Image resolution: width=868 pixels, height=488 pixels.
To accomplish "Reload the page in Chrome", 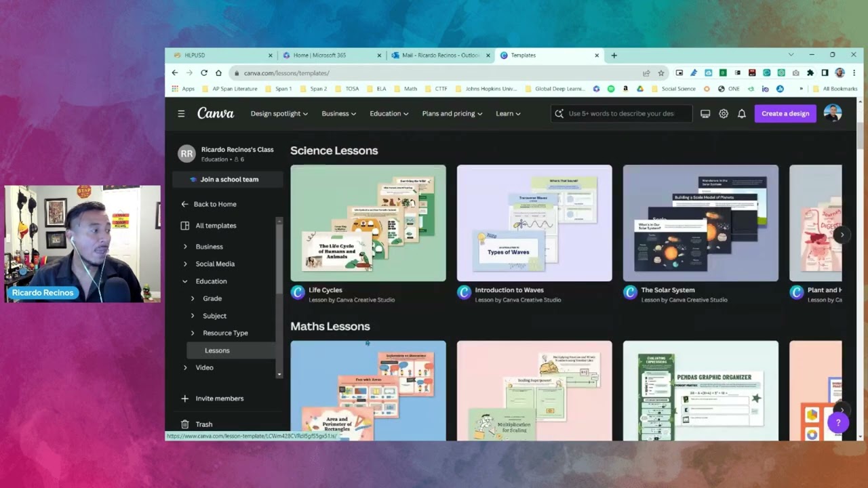I will (203, 73).
